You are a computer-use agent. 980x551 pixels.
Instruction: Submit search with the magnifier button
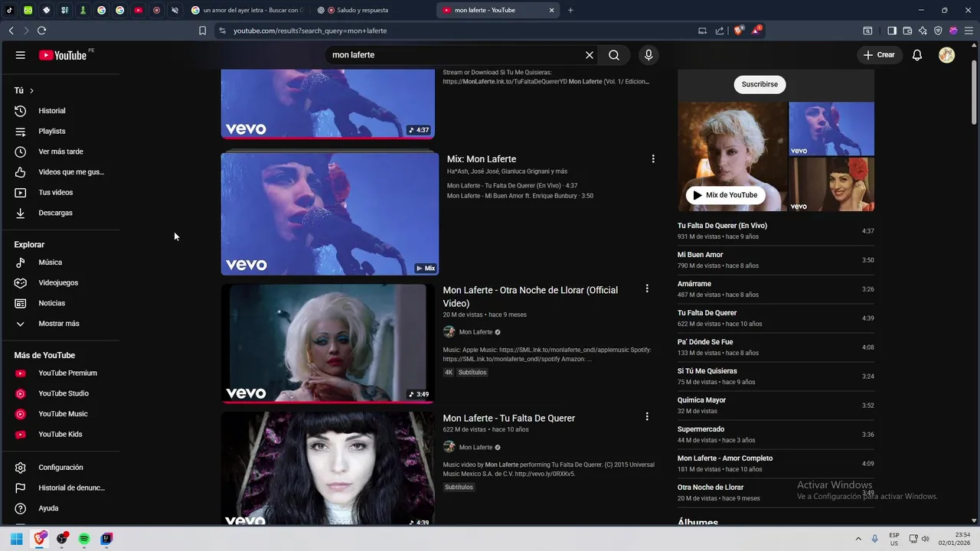[x=614, y=55]
